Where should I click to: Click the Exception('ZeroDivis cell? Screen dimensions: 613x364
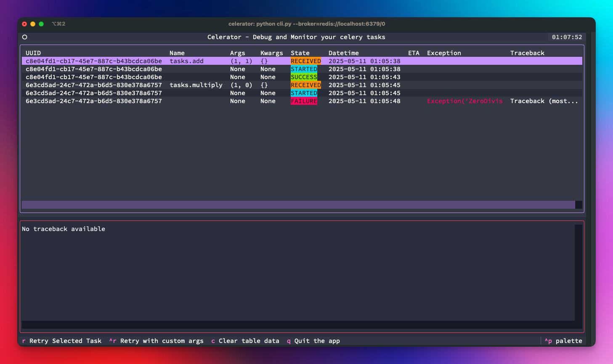point(465,101)
